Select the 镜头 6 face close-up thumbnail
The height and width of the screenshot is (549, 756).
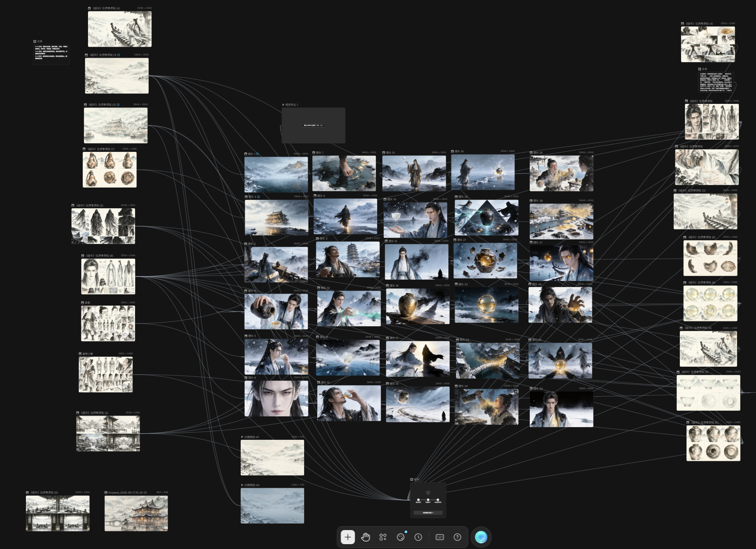tap(276, 399)
